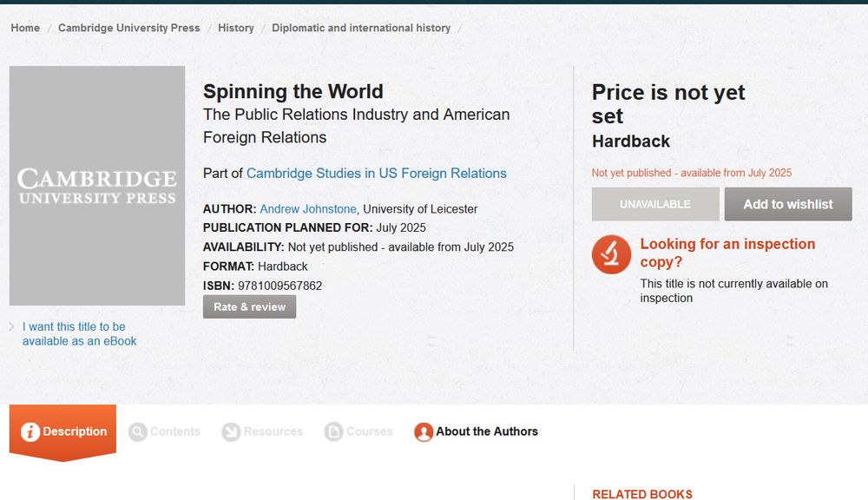The height and width of the screenshot is (500, 868).
Task: Open Cambridge Studies in US Foreign Relations series
Action: coord(377,174)
